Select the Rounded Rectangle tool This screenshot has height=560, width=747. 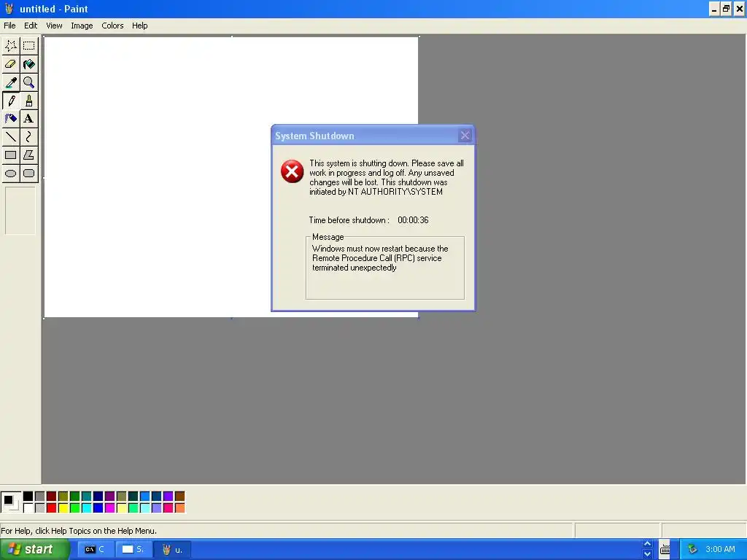coord(29,174)
